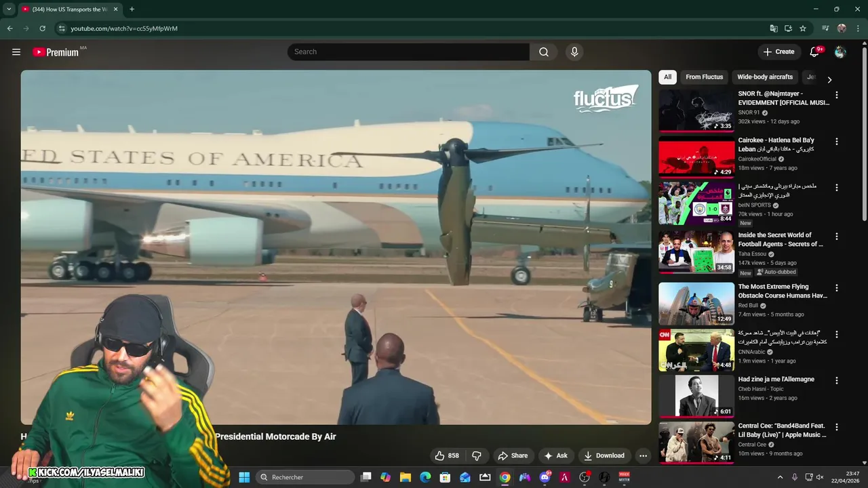
Task: Open Central Cee Band4Band video title
Action: coord(783,430)
